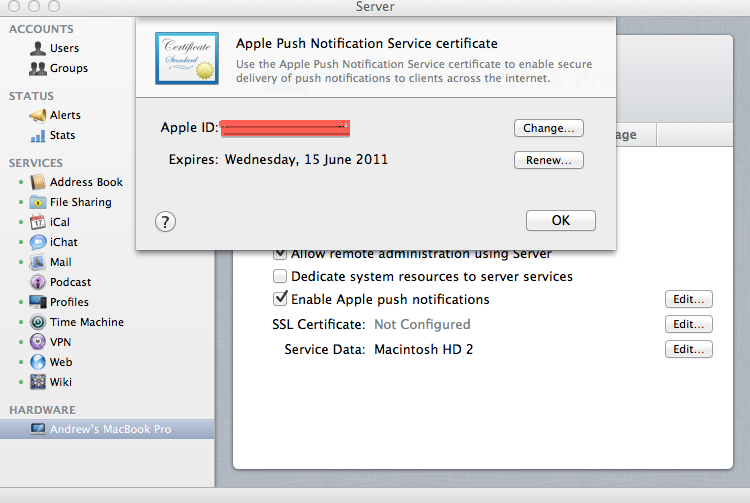Toggle Allow remote administration using Server

click(280, 253)
